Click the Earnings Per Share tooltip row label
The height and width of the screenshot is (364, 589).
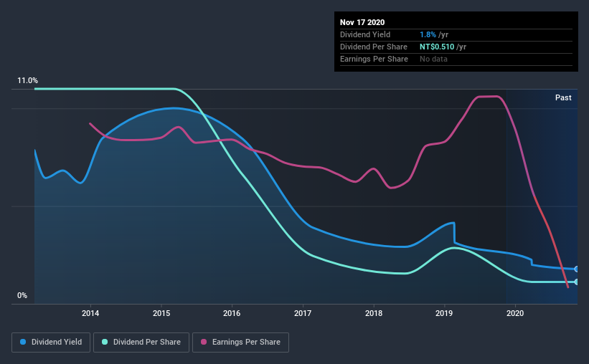pos(374,59)
